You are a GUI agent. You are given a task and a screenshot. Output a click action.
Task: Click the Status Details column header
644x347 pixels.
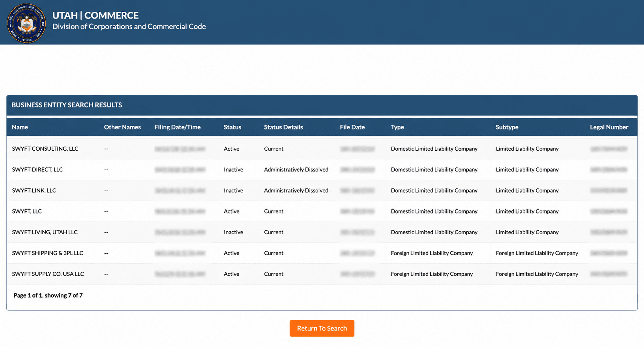pos(283,127)
